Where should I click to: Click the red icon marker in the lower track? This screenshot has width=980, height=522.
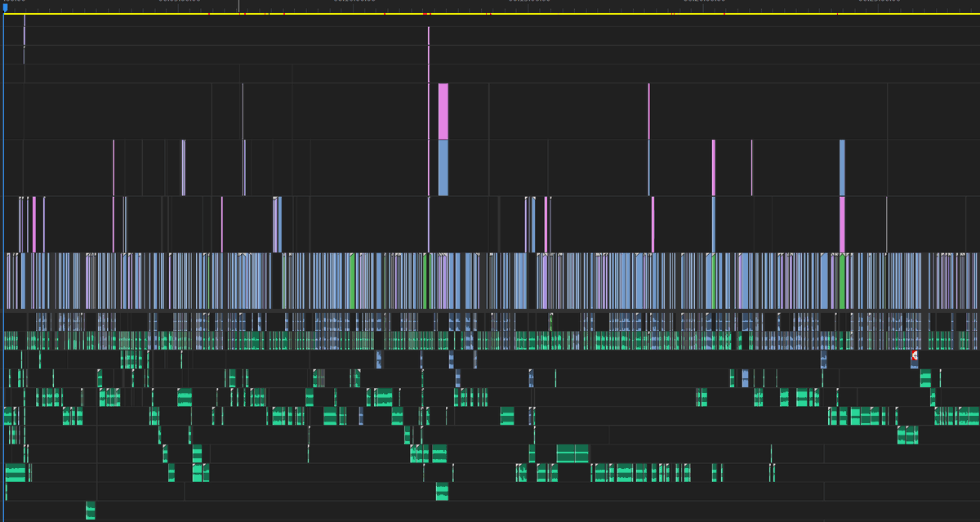coord(915,355)
